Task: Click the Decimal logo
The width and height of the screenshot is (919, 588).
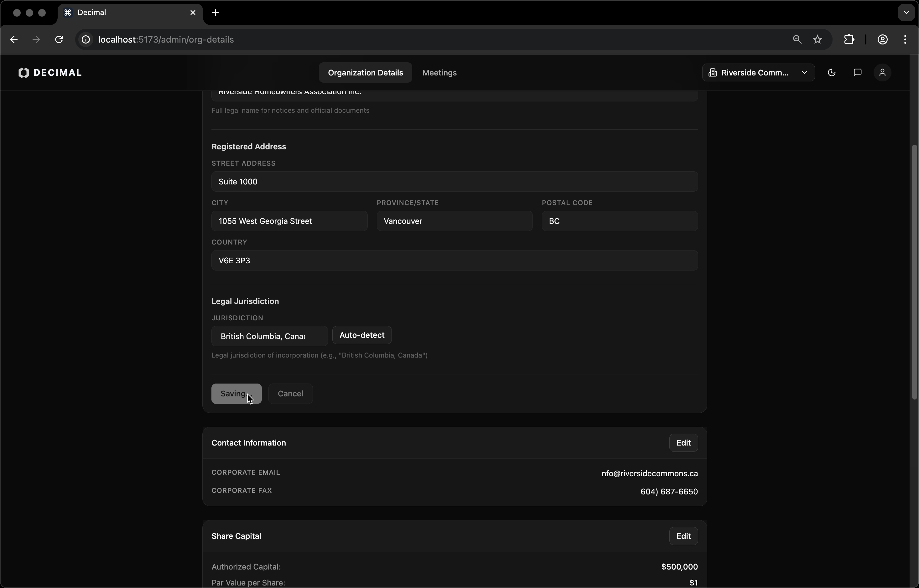Action: tap(50, 73)
